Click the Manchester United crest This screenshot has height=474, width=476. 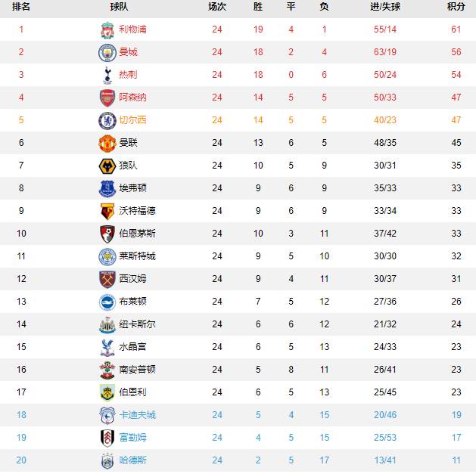click(x=107, y=143)
